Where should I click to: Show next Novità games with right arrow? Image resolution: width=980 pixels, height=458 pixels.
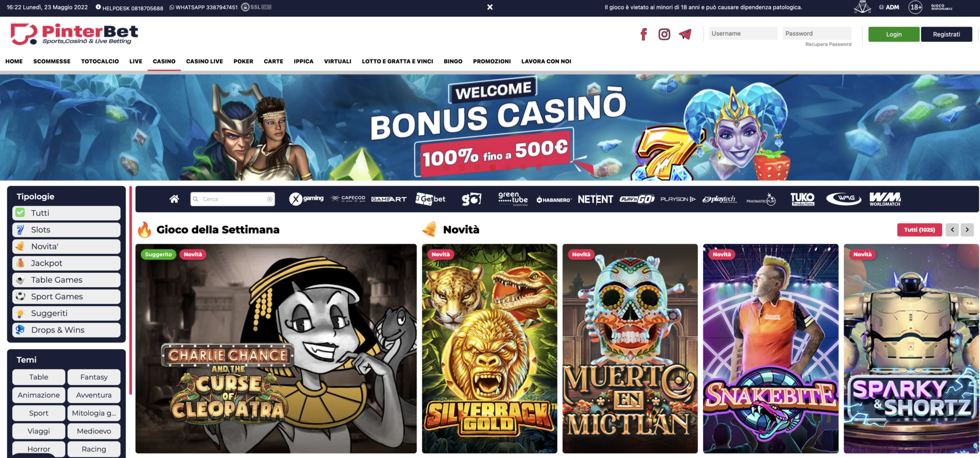(967, 230)
